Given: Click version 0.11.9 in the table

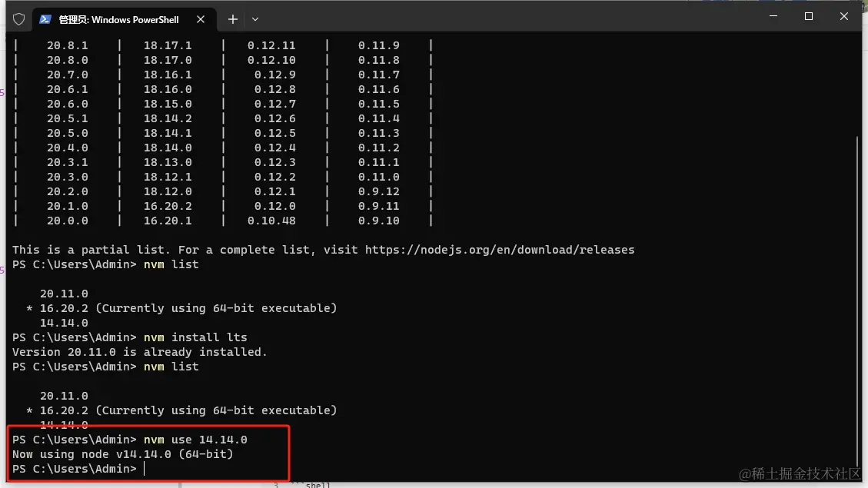Looking at the screenshot, I should [378, 45].
